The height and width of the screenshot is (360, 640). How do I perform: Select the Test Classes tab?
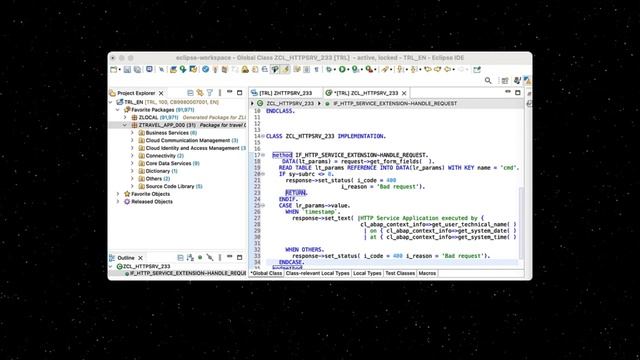pos(400,273)
